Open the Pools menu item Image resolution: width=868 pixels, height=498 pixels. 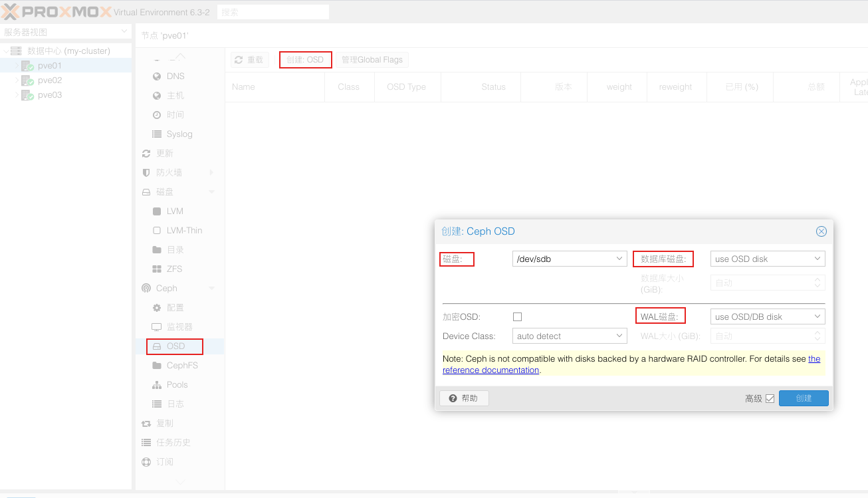(x=180, y=385)
